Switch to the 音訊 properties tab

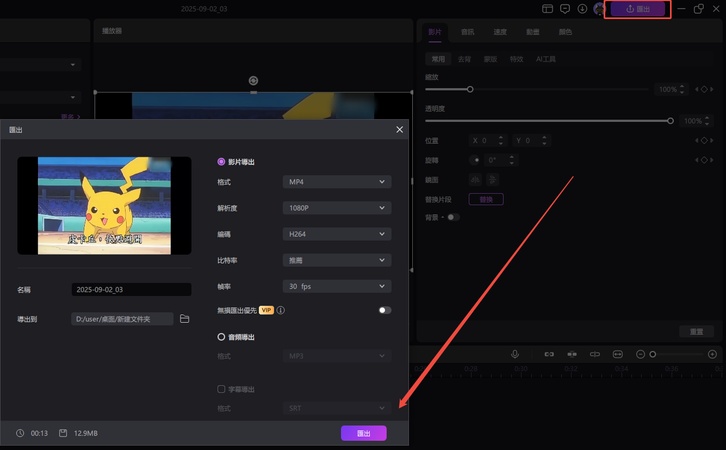(468, 32)
